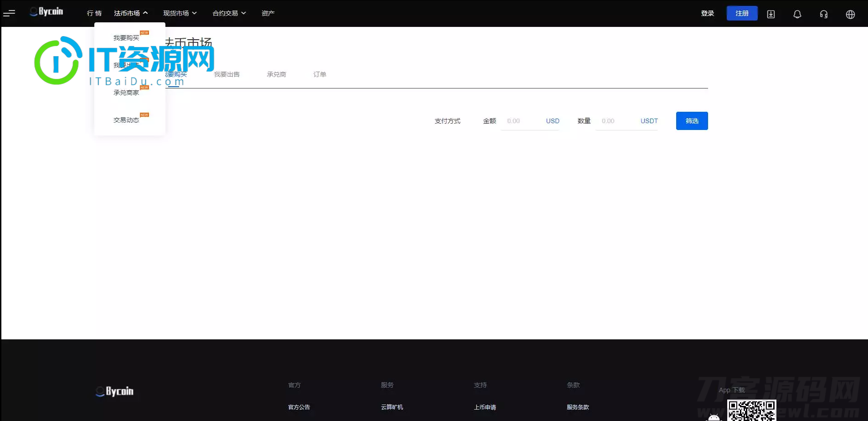This screenshot has height=421, width=868.
Task: Open 服务条款 footer link
Action: pos(578,407)
